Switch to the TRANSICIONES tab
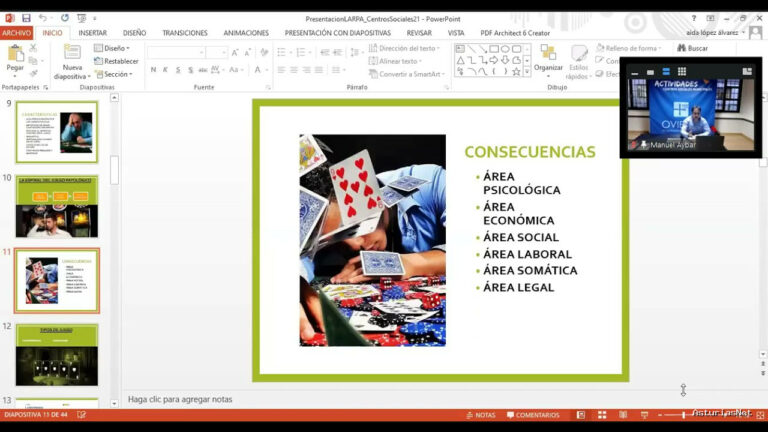The width and height of the screenshot is (768, 432). click(185, 33)
